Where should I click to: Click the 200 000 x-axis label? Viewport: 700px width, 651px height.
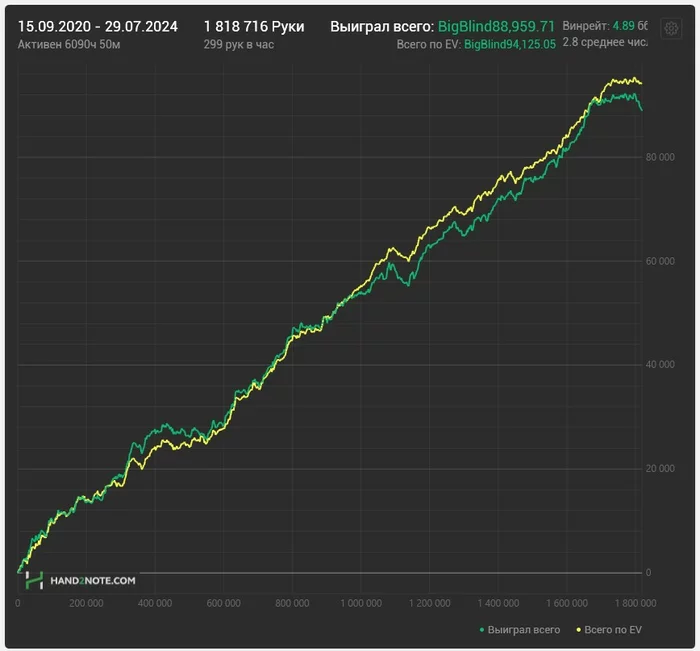[x=86, y=603]
